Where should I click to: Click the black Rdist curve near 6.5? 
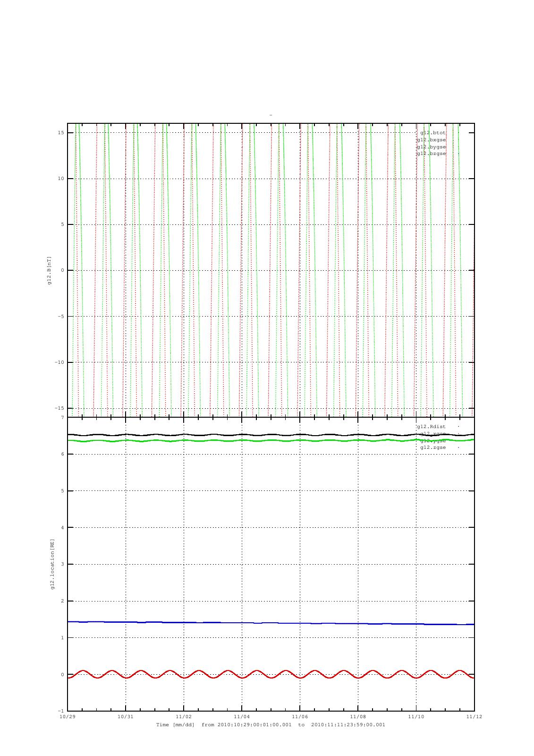pyautogui.click(x=271, y=435)
